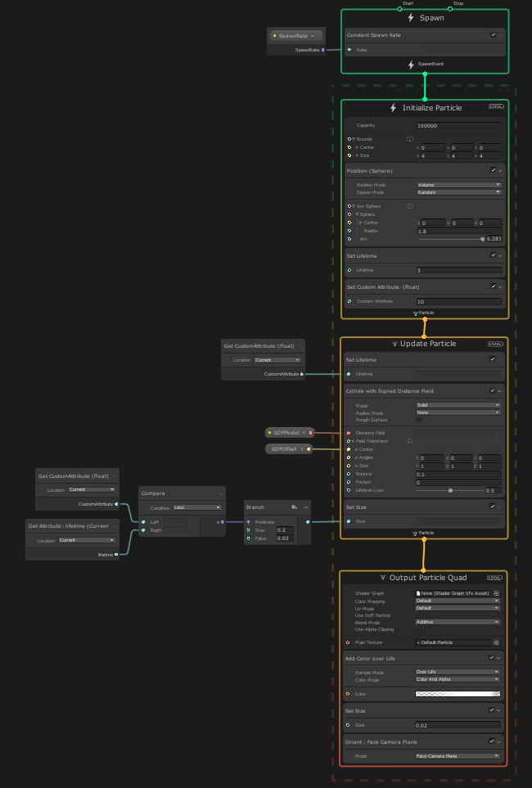Click the Color gradient swatch
The image size is (532, 788).
(x=458, y=694)
